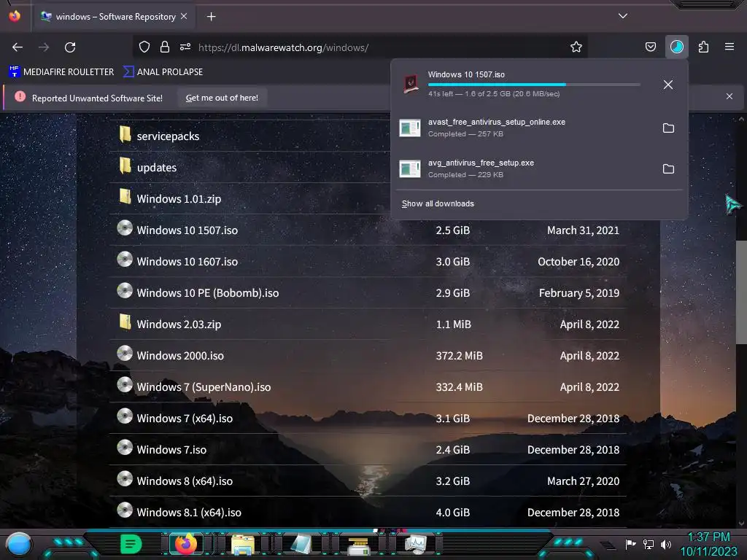Click the Windows 10 1507.iso file link
This screenshot has height=560, width=747.
coord(187,230)
